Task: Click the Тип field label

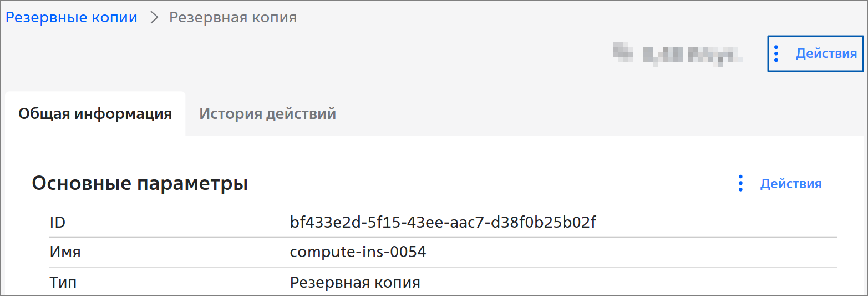Action: point(63,283)
